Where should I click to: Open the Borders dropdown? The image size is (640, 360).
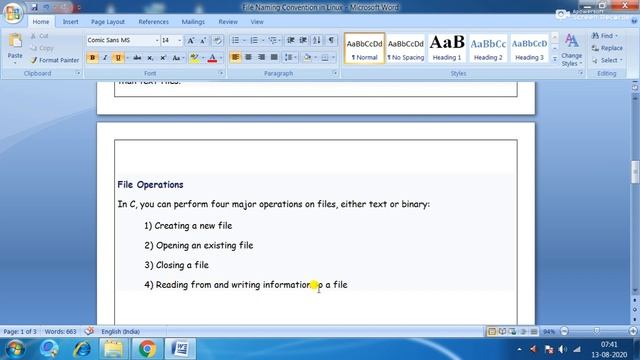point(333,58)
